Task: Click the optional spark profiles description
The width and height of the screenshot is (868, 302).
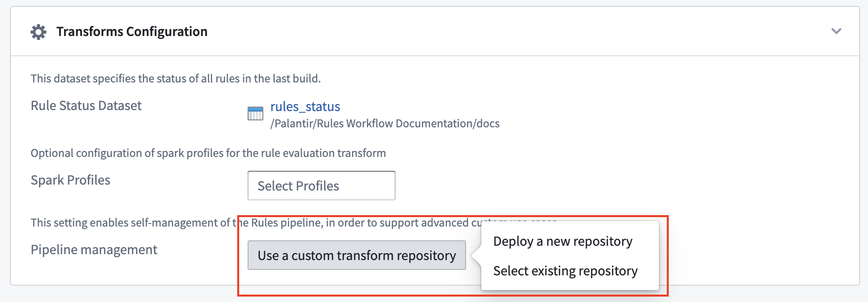Action: [208, 153]
